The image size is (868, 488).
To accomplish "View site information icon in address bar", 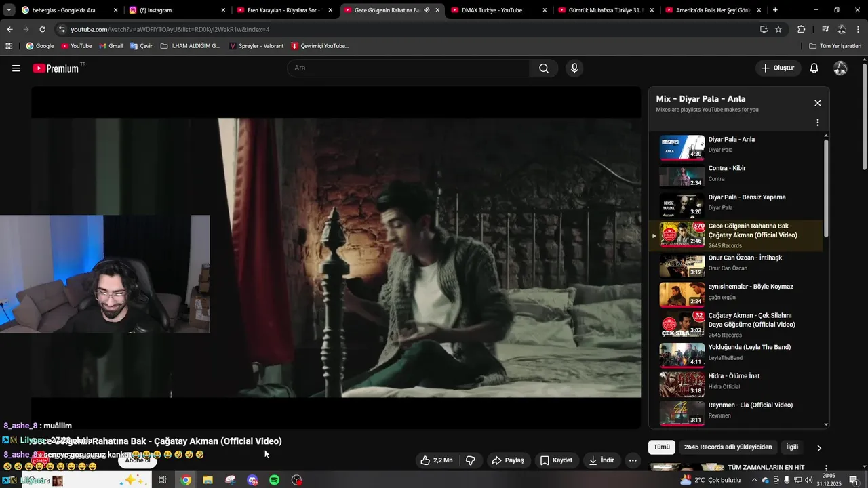I will click(62, 29).
